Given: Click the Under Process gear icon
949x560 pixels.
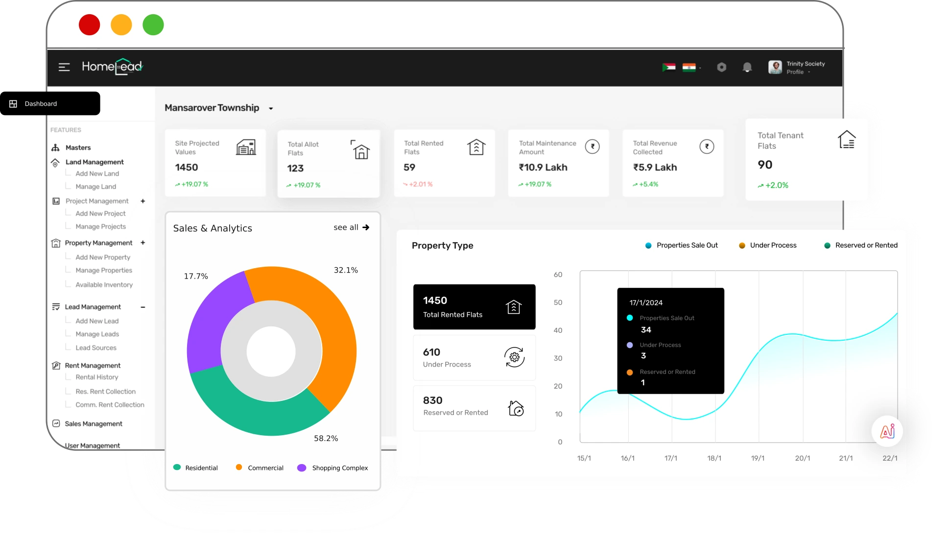Looking at the screenshot, I should (x=514, y=357).
